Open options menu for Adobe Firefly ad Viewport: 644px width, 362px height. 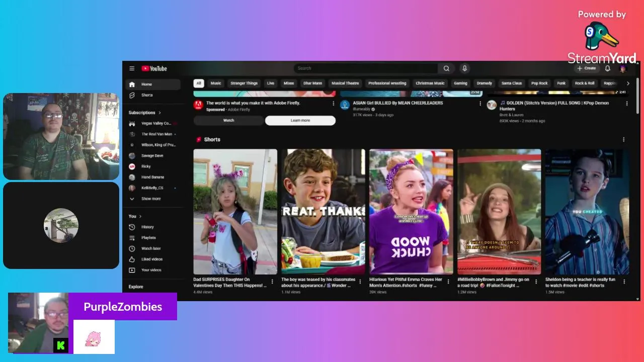pos(333,104)
